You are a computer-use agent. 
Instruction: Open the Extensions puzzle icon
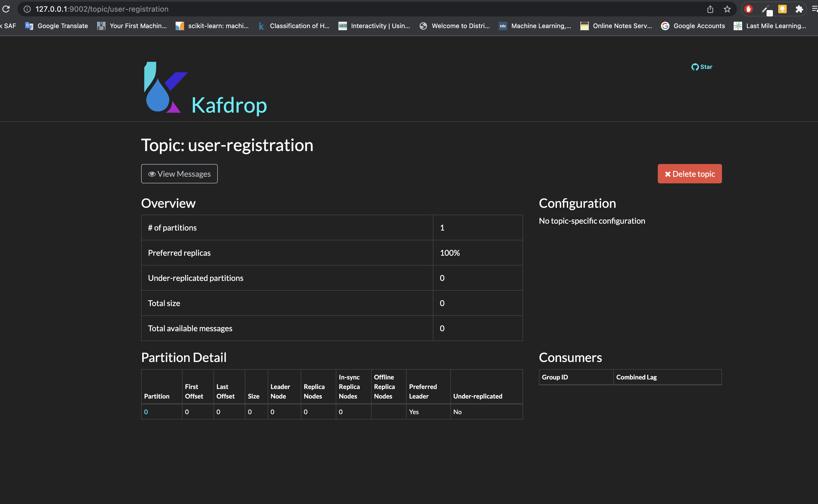click(799, 9)
